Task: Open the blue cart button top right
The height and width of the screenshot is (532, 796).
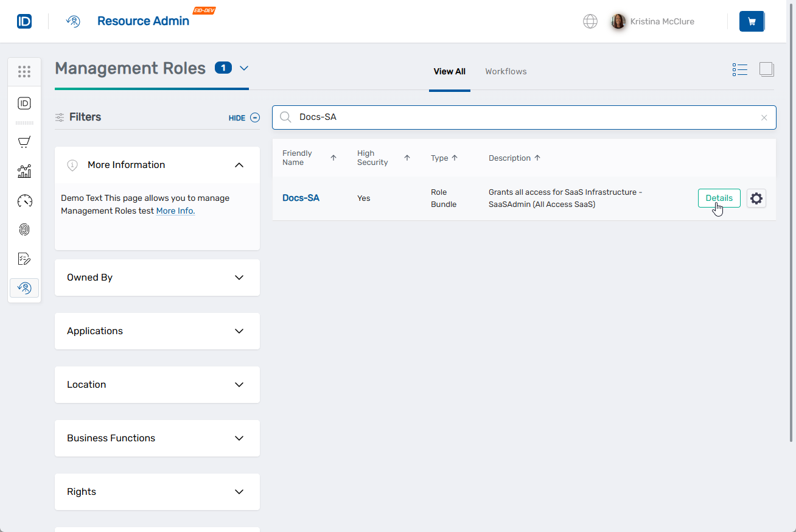Action: (752, 21)
